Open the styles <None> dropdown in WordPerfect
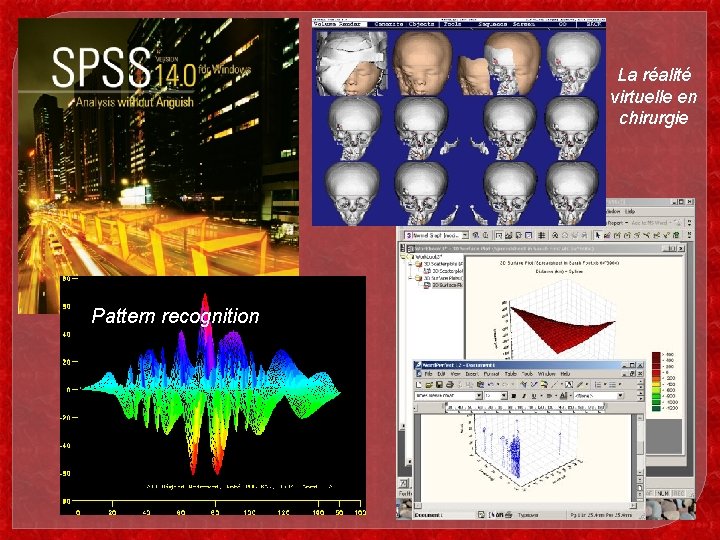The image size is (720, 540). [620, 396]
